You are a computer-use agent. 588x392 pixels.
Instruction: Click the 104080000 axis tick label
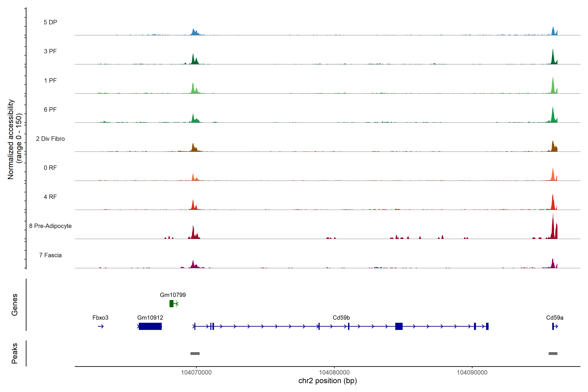[334, 373]
